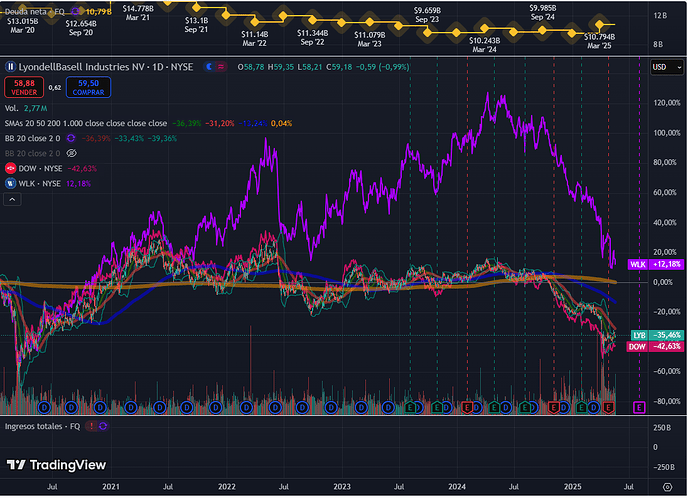Select the greyed-out BB 20 close 2 0 legend

[x=32, y=153]
